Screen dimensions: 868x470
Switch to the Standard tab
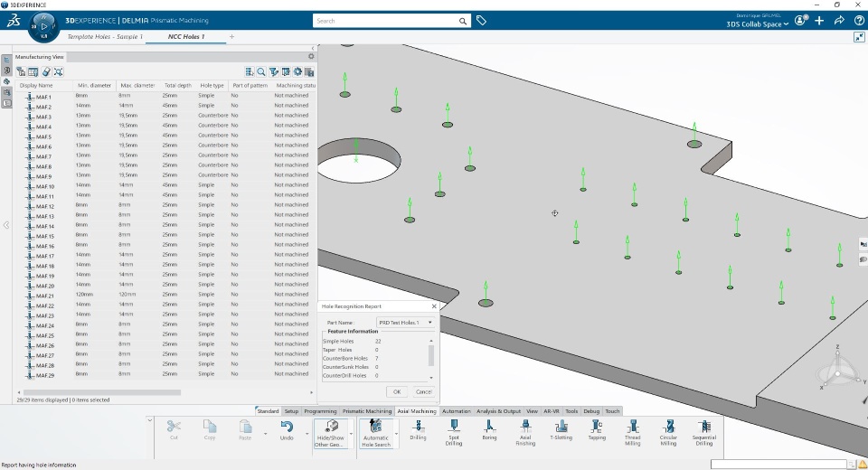click(x=268, y=410)
